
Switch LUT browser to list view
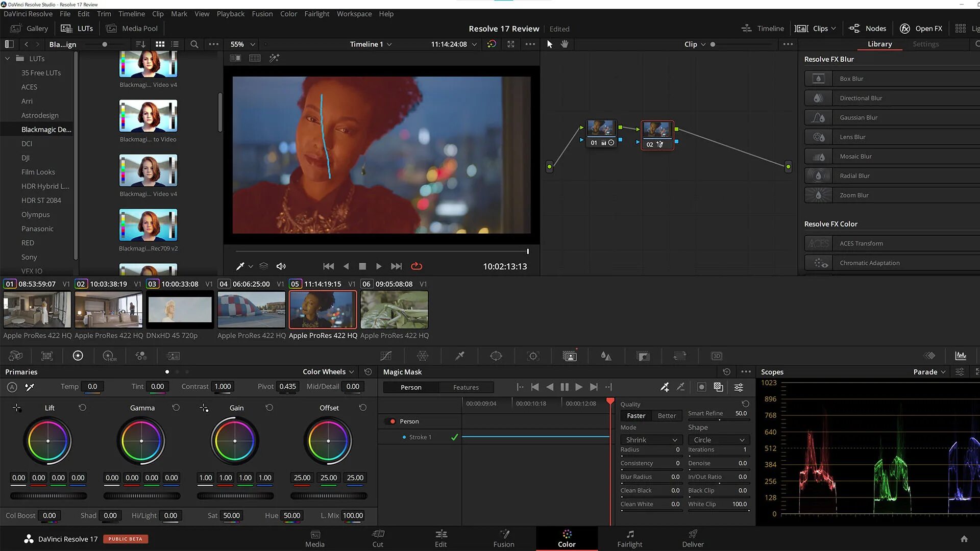[175, 44]
